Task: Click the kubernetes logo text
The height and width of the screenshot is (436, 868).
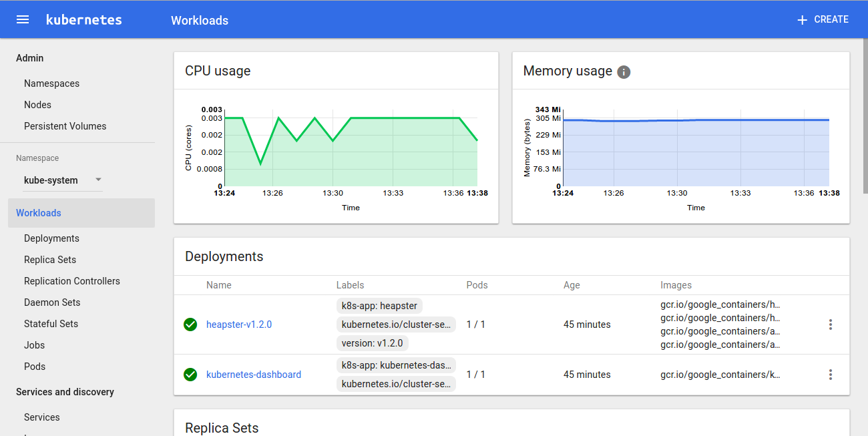Action: click(84, 19)
